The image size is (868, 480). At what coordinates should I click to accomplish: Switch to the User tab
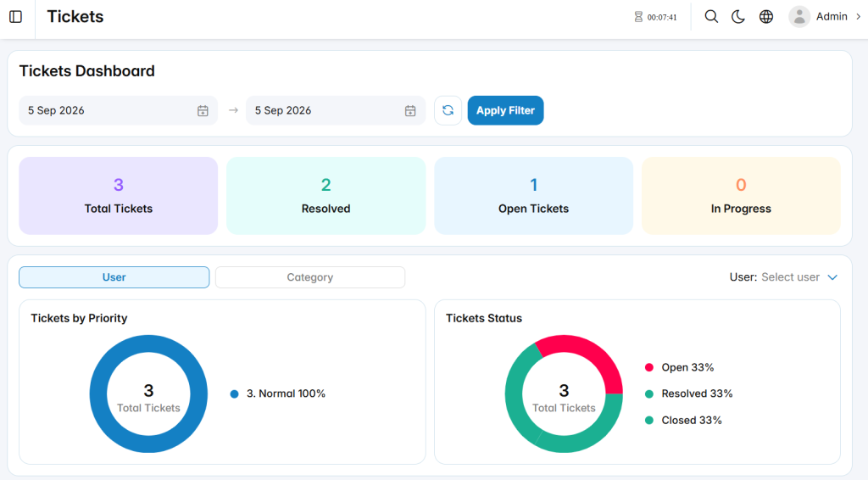(x=114, y=277)
